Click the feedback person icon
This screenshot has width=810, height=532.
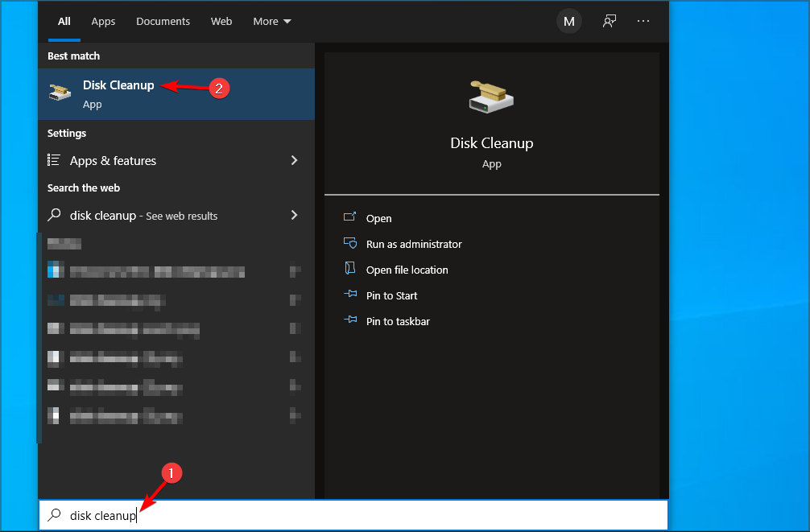pos(610,21)
